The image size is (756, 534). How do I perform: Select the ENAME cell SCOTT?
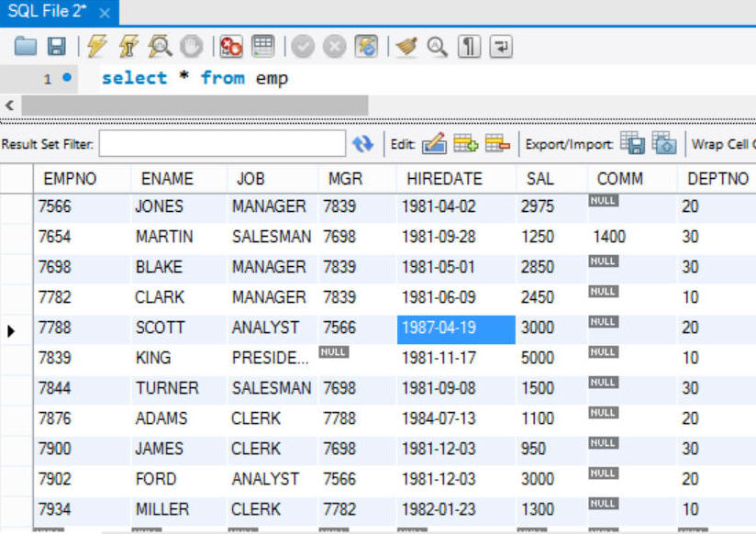point(179,328)
